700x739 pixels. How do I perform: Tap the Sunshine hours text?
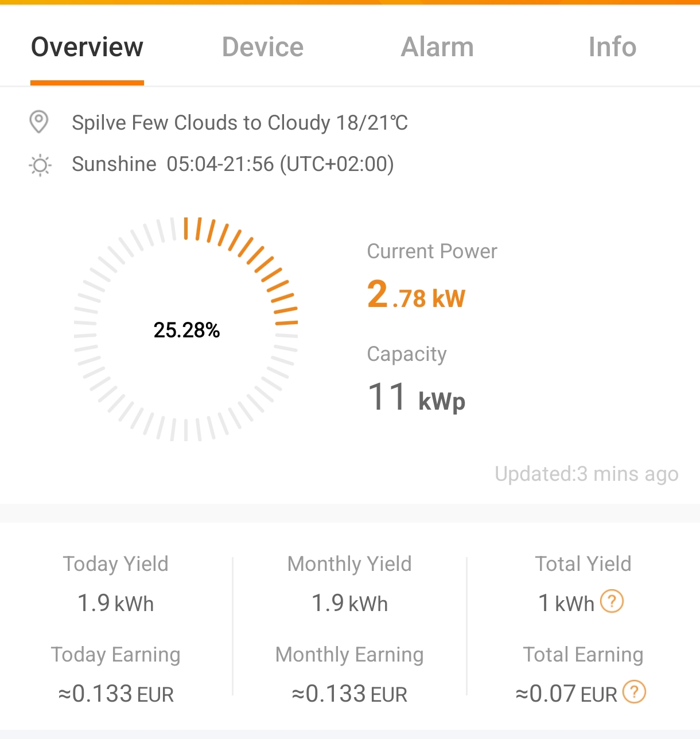[232, 165]
